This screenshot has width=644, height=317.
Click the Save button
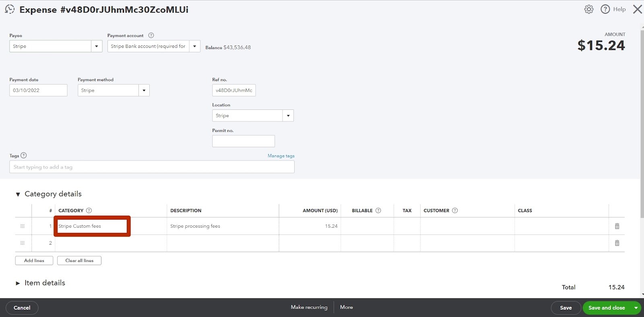click(x=566, y=308)
